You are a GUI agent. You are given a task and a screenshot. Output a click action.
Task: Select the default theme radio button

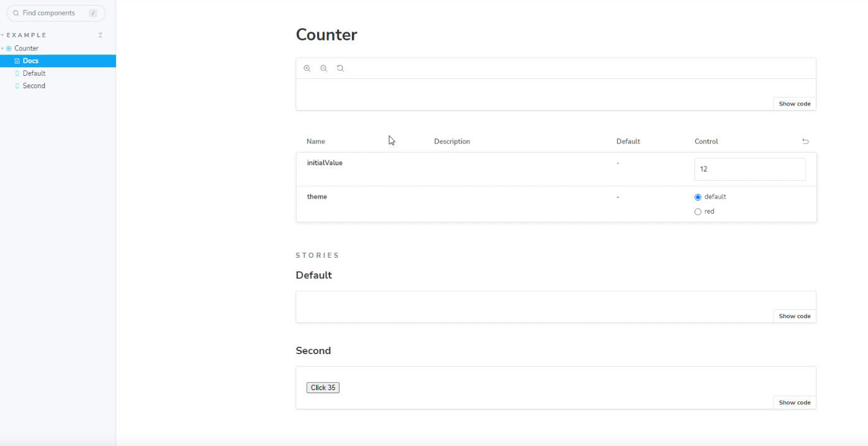[698, 197]
